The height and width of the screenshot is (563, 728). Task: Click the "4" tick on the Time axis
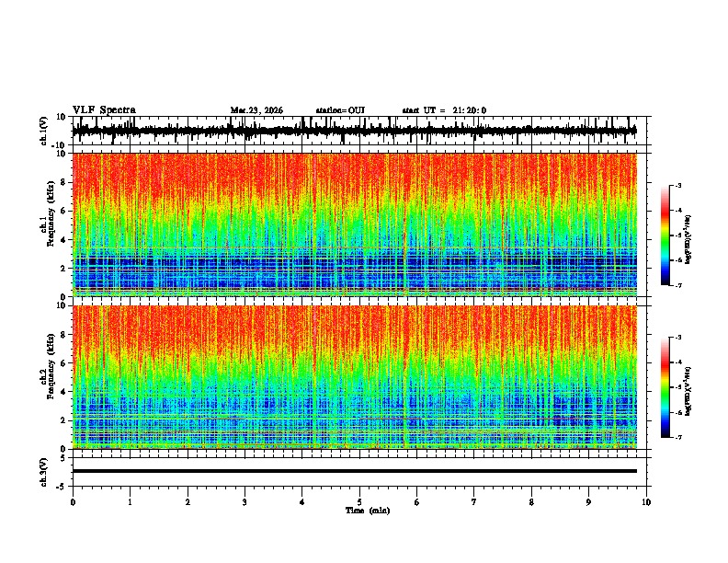click(302, 502)
